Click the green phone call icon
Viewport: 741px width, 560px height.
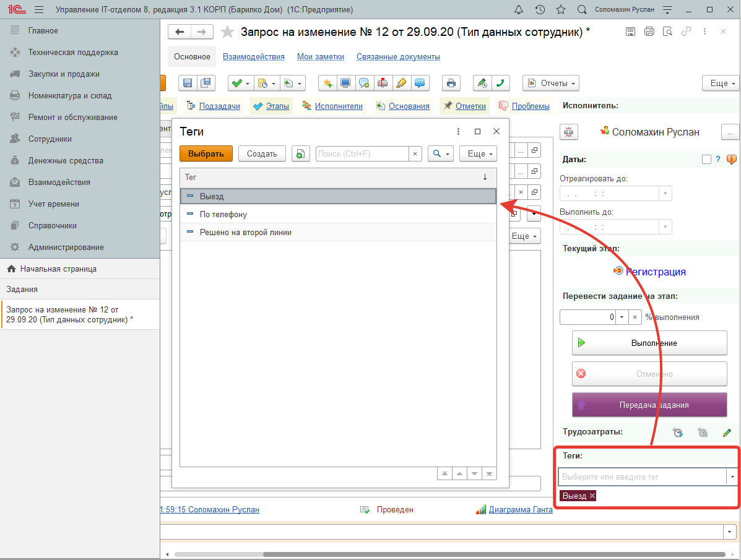point(500,83)
